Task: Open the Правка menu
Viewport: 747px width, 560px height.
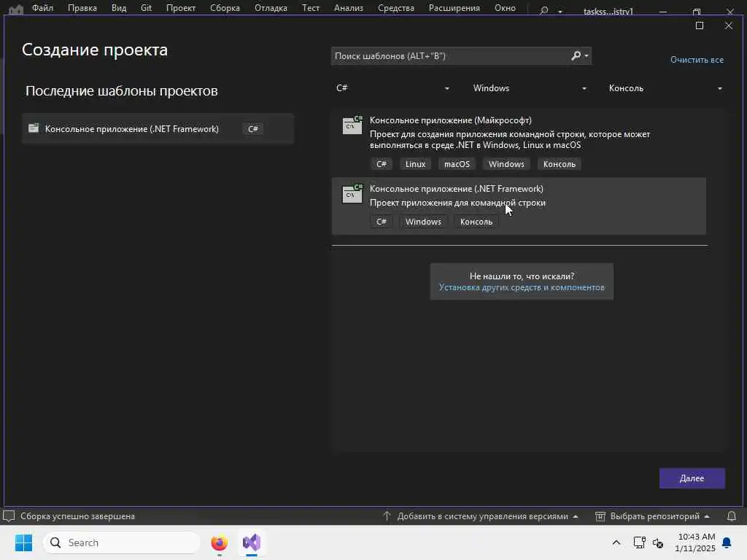Action: 82,8
